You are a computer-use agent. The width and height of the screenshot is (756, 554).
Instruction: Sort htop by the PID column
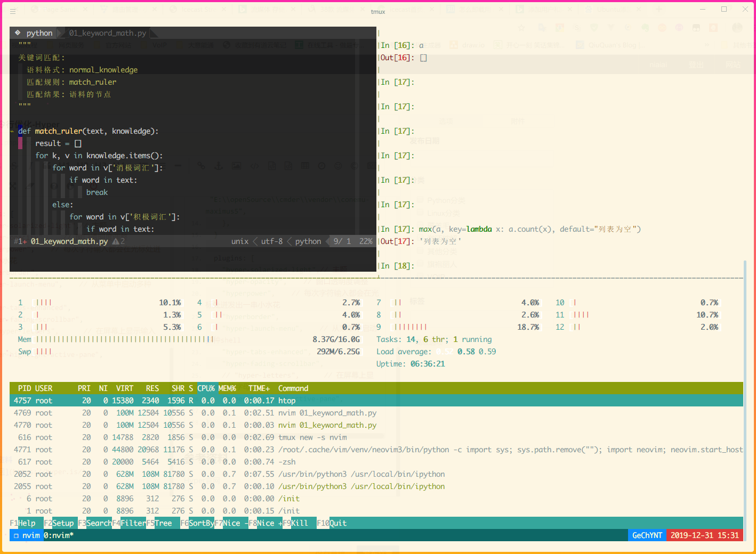click(25, 388)
